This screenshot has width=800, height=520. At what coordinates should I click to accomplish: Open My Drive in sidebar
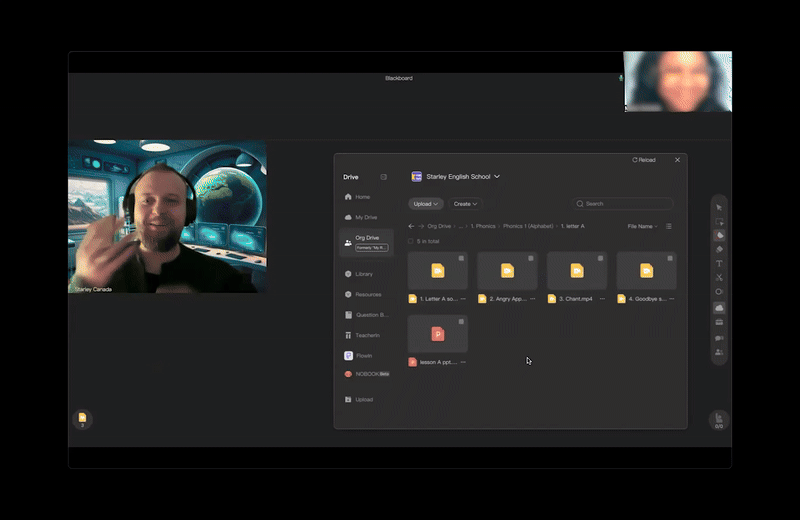[x=366, y=217]
